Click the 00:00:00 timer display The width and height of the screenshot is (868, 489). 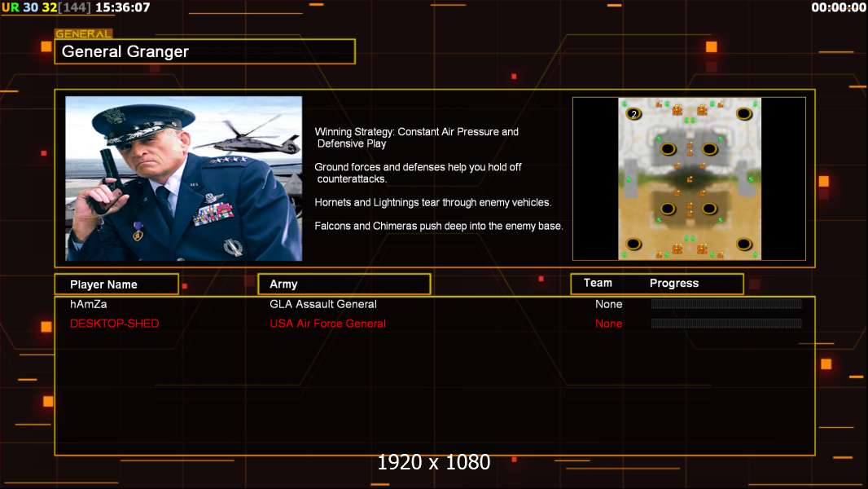(839, 7)
